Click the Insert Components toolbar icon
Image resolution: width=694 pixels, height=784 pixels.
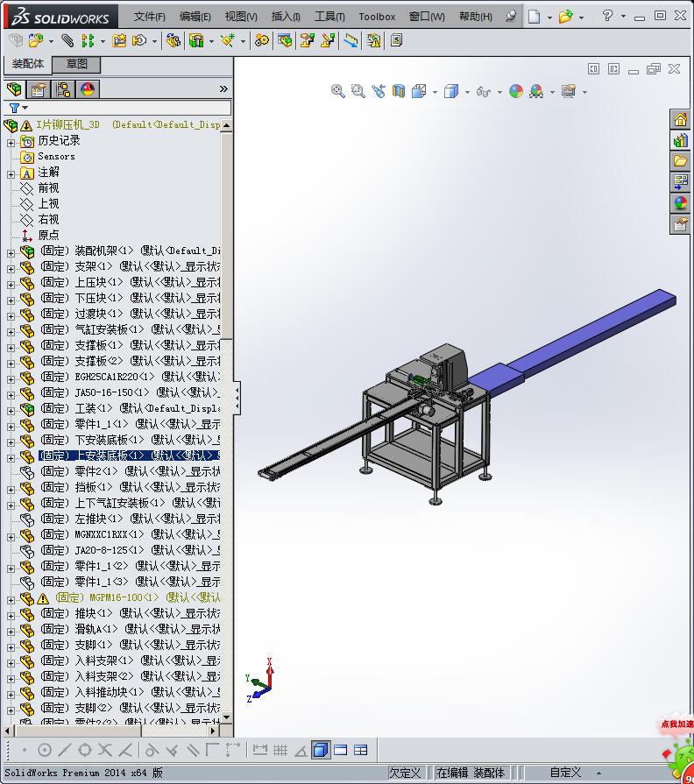tap(36, 40)
